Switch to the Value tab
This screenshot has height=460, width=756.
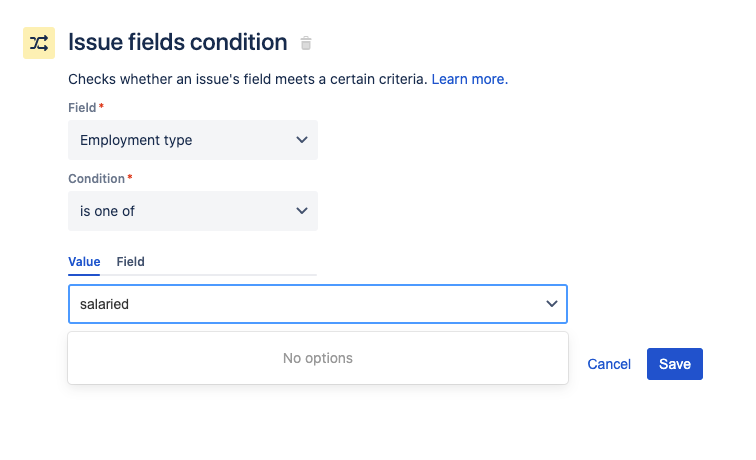pos(84,262)
